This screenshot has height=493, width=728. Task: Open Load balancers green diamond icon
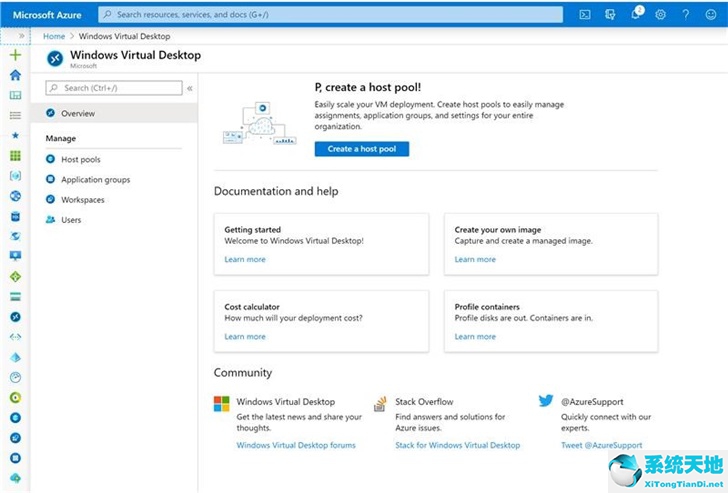pos(15,277)
